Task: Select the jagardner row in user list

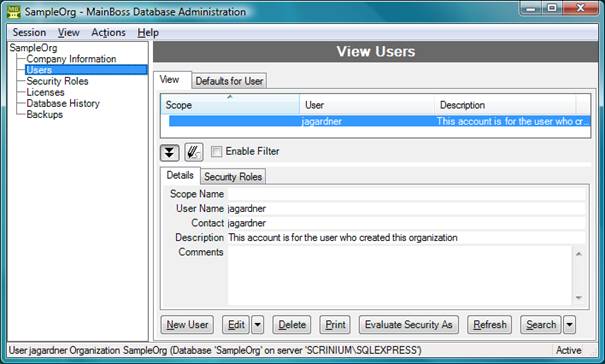Action: tap(379, 121)
